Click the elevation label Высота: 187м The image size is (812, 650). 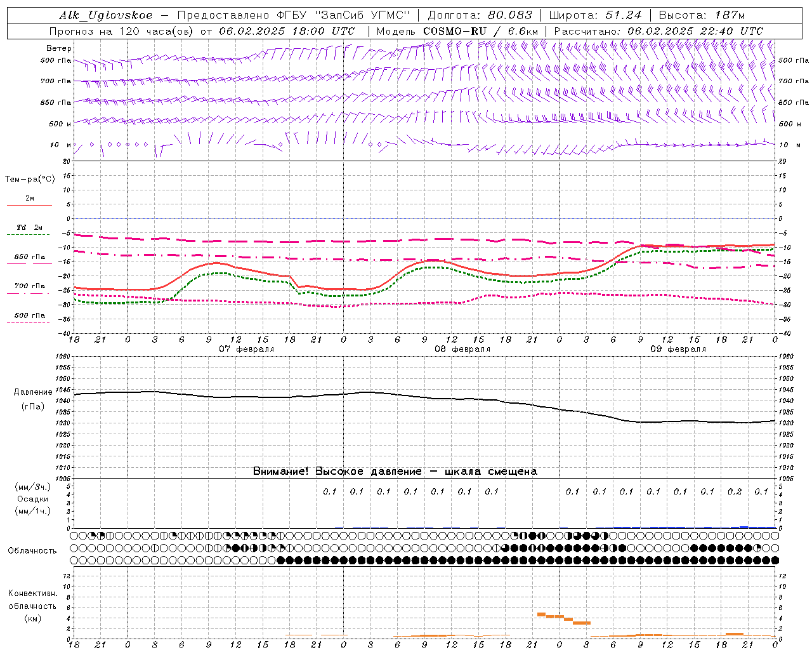[702, 15]
